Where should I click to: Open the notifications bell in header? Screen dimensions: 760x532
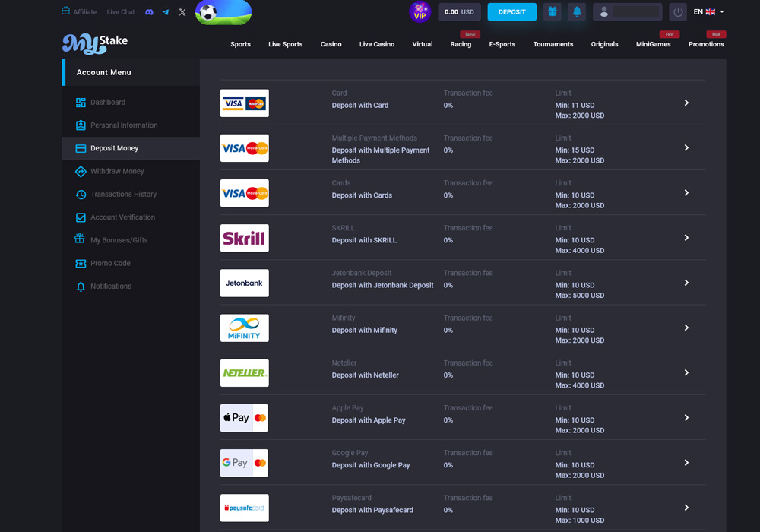coord(577,12)
